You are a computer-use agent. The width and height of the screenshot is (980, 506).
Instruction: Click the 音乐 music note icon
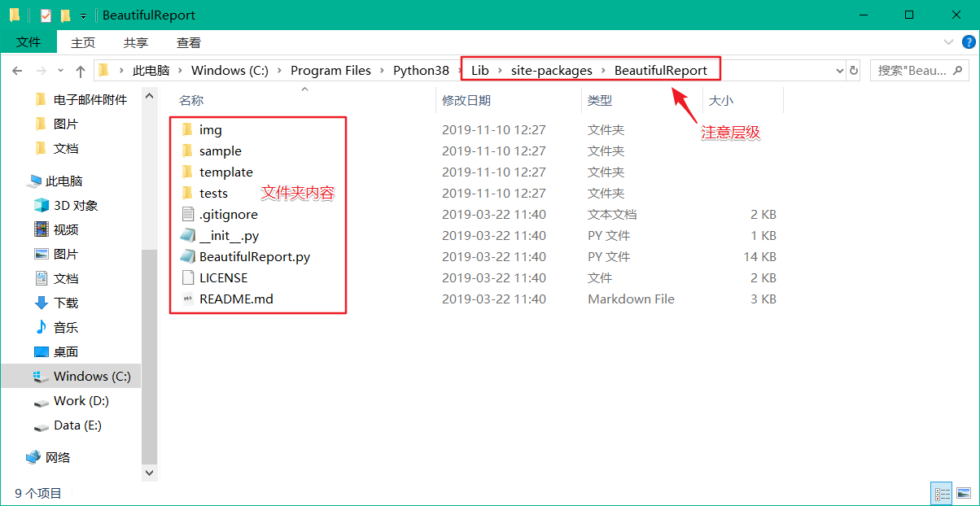click(41, 327)
